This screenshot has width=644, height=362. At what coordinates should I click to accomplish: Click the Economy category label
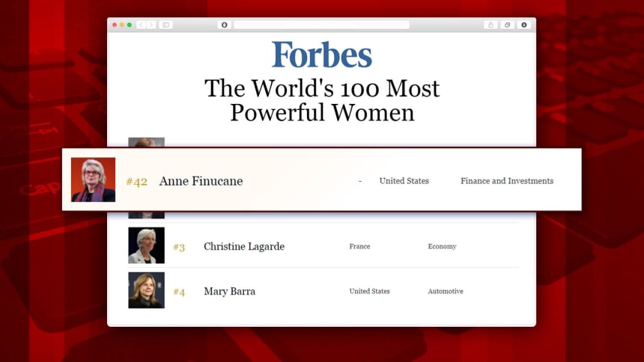(x=442, y=246)
